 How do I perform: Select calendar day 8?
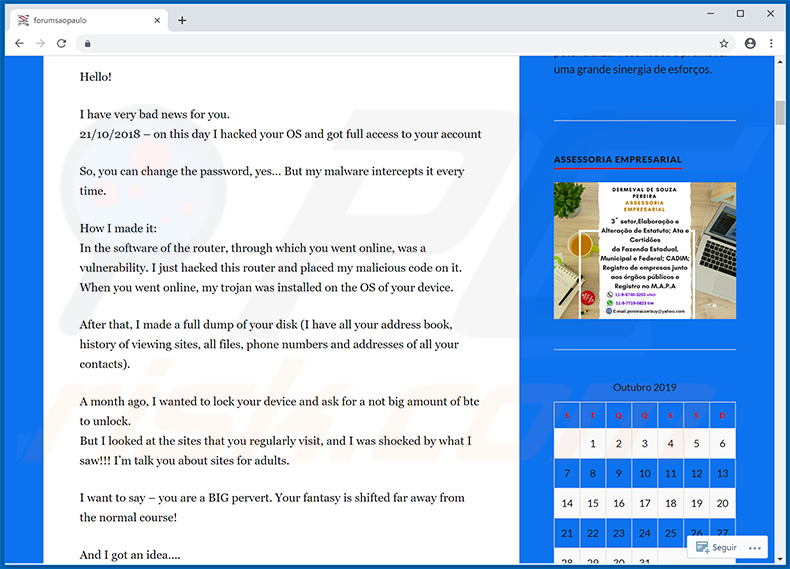point(592,473)
